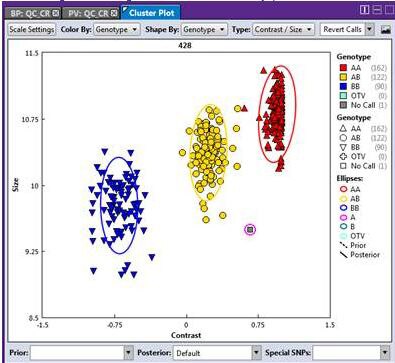Click the AA triangle shape legend icon
This screenshot has height=363, width=395.
343,128
